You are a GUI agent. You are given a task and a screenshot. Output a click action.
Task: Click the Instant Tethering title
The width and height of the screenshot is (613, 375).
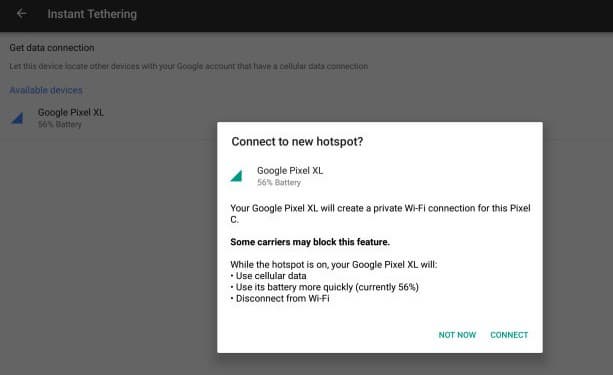(92, 14)
